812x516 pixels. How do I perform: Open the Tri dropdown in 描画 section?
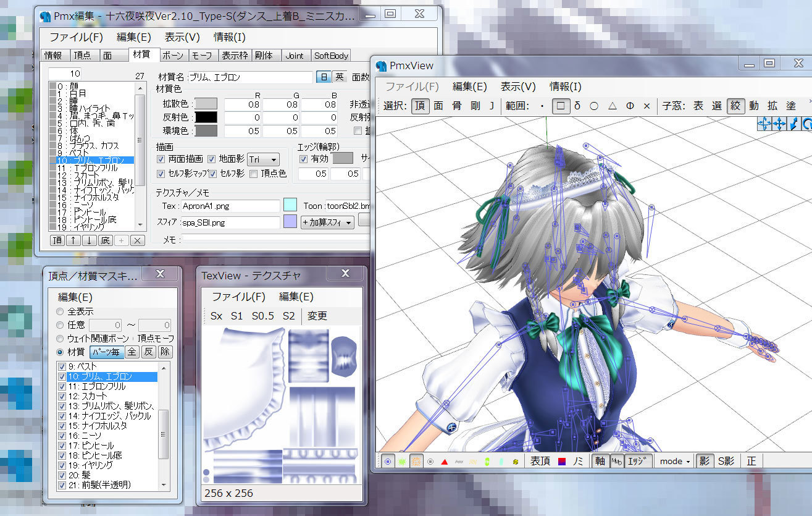click(263, 159)
